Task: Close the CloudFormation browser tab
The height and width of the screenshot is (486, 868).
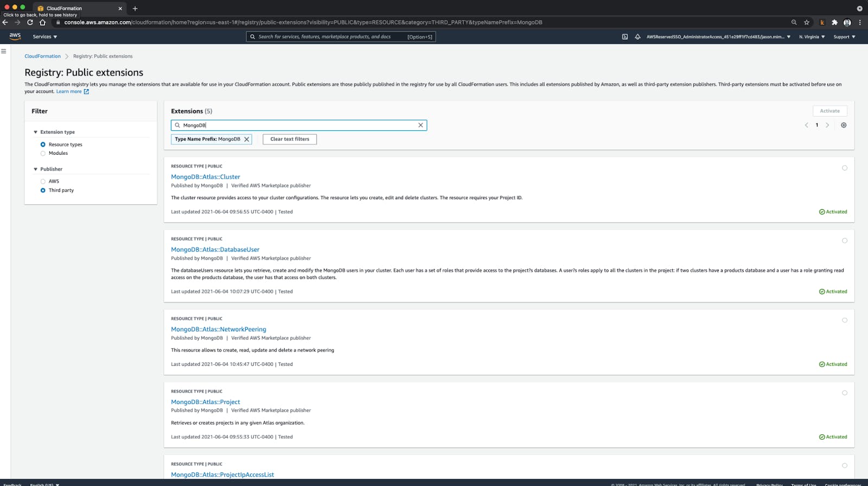Action: [x=120, y=8]
